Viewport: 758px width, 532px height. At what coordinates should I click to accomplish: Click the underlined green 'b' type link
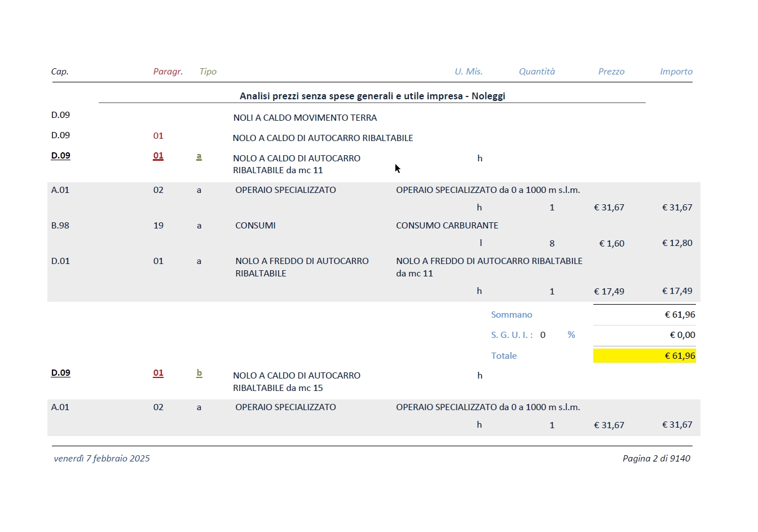pos(199,373)
